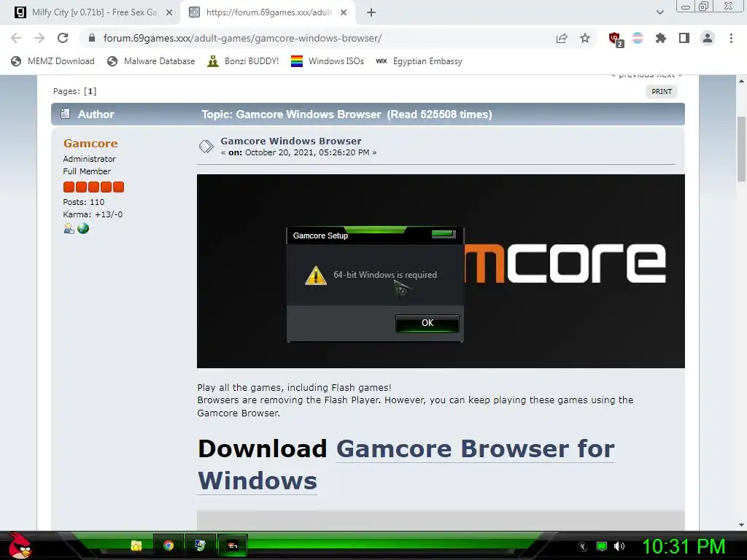Open Chrome's three-dot menu

tap(731, 38)
